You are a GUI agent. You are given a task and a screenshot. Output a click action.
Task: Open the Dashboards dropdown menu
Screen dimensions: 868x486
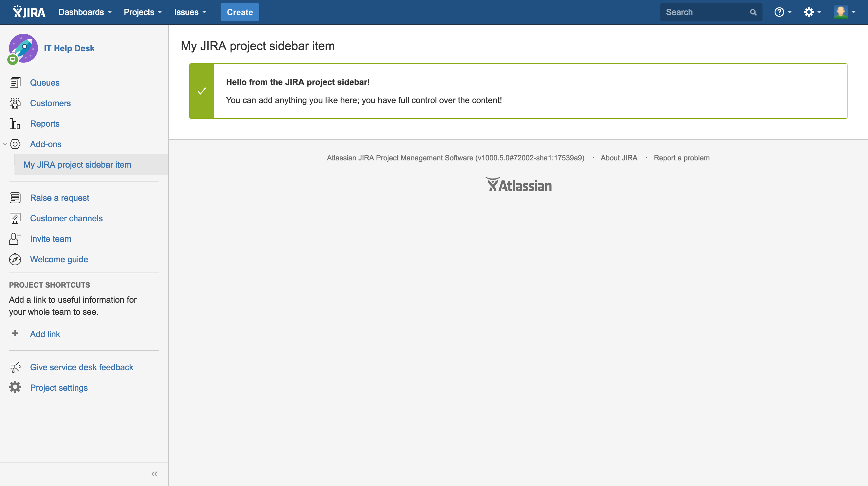pos(83,12)
